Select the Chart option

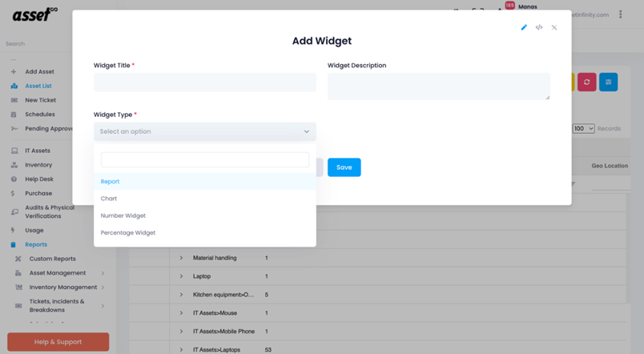[205, 199]
